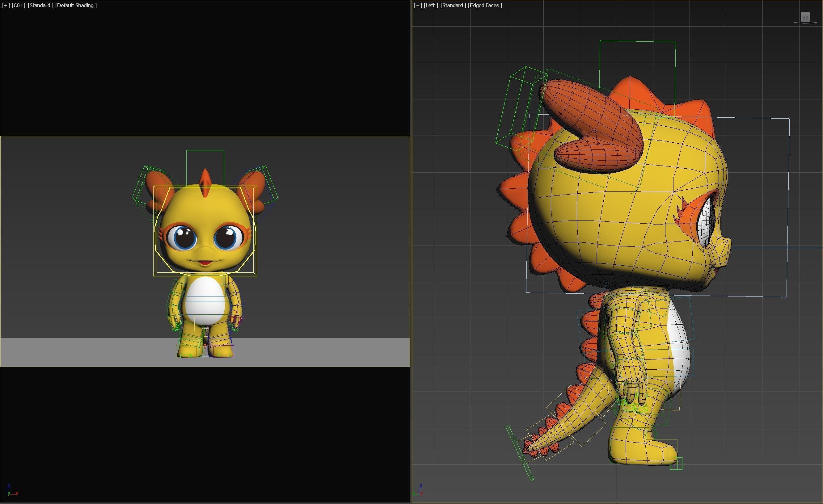
Task: Open [Standard] menu in the C01 viewport
Action: click(x=40, y=5)
